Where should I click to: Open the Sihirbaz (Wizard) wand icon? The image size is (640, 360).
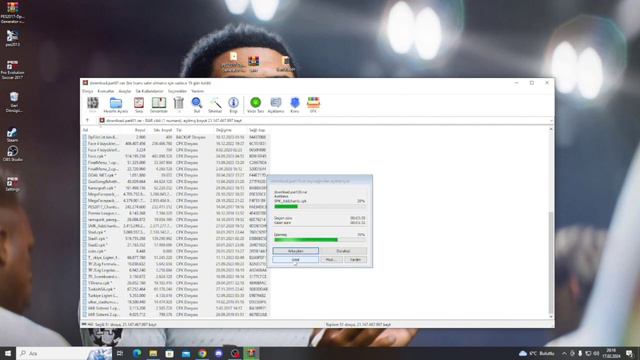(x=215, y=105)
